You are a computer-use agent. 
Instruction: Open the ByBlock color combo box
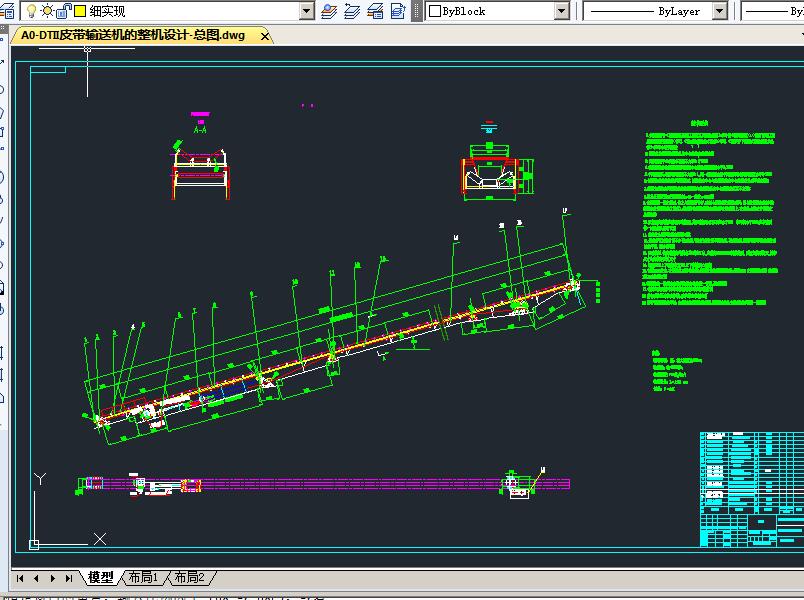497,11
